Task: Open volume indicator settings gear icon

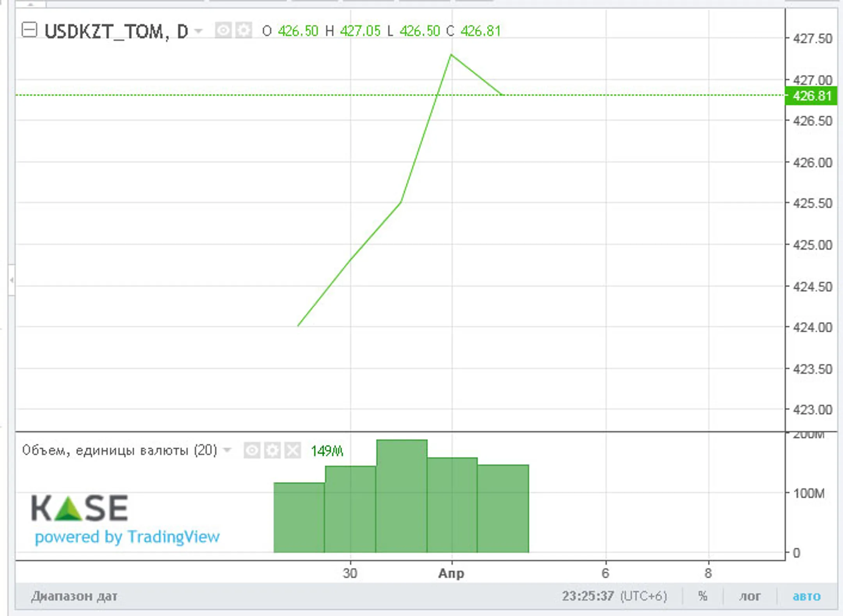Action: 272,451
